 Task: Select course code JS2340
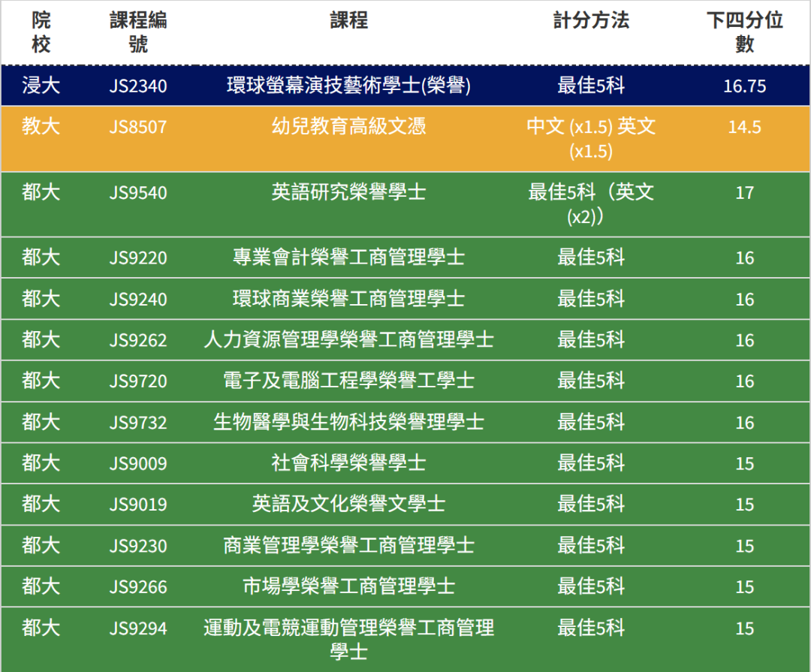pyautogui.click(x=138, y=86)
